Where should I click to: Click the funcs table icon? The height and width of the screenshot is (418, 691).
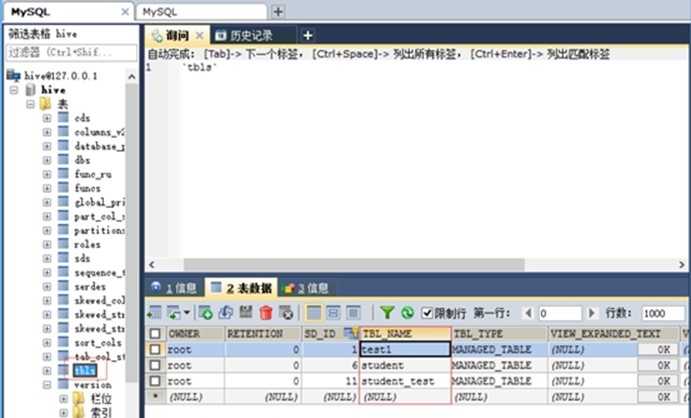(63, 188)
